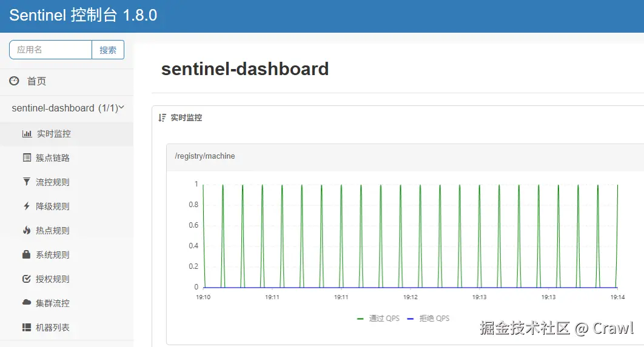Toggle the 通过 QPS legend series
Image resolution: width=644 pixels, height=347 pixels.
click(378, 319)
